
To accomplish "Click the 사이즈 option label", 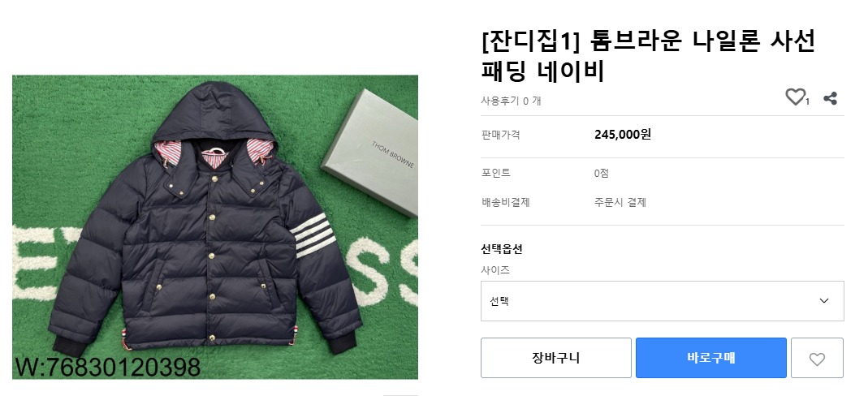I will (x=495, y=270).
